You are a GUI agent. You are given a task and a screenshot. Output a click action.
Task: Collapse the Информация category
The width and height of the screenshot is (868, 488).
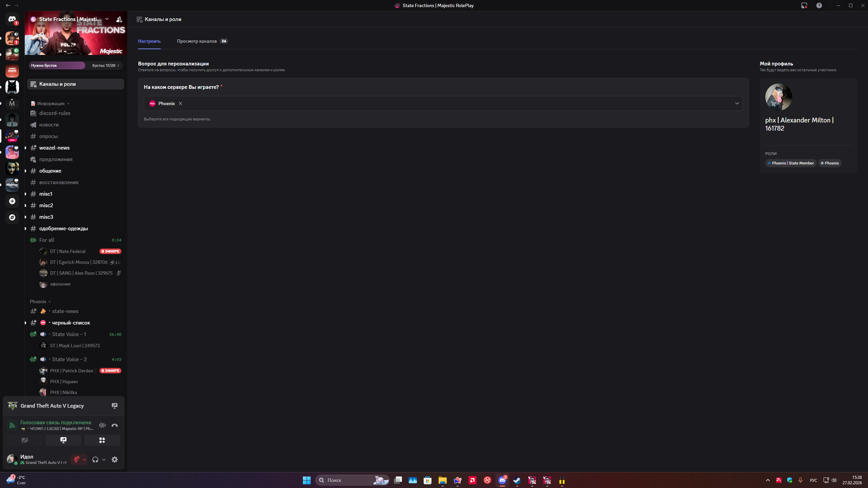(x=51, y=103)
